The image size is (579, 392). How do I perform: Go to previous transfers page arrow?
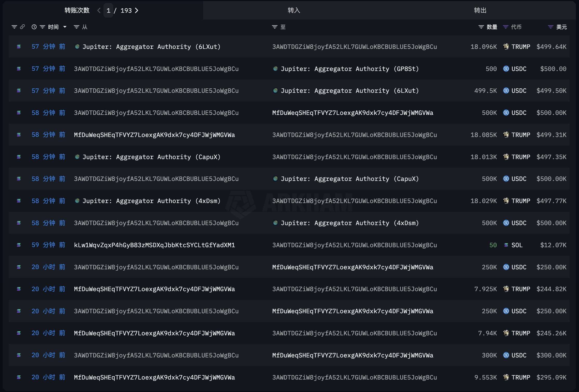[99, 11]
